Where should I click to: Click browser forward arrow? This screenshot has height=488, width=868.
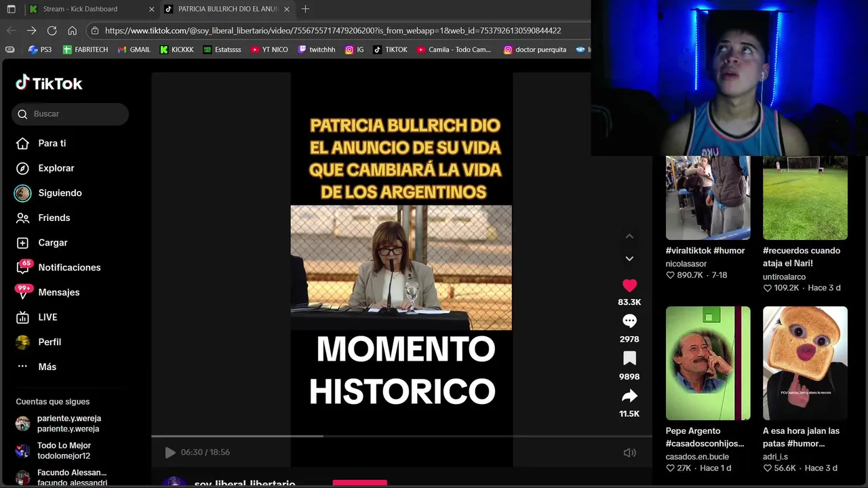point(31,30)
